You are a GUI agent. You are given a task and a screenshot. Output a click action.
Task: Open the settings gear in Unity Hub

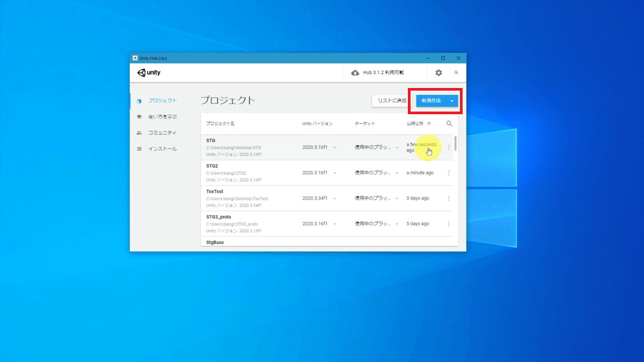coord(438,73)
